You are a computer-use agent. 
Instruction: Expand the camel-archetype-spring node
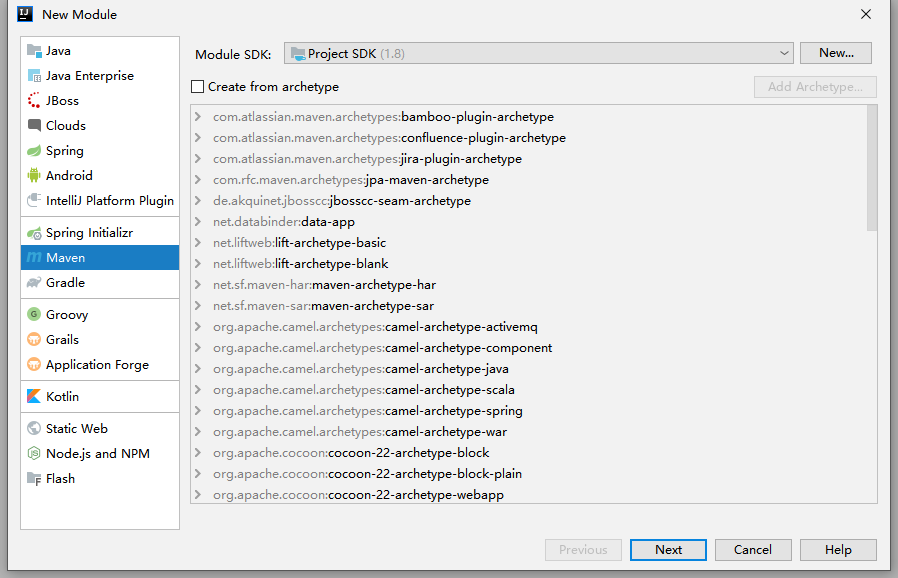tap(198, 411)
